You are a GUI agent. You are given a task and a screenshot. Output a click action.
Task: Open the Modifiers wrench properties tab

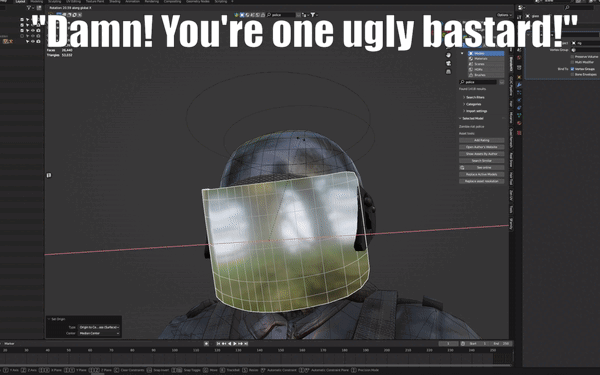click(519, 85)
